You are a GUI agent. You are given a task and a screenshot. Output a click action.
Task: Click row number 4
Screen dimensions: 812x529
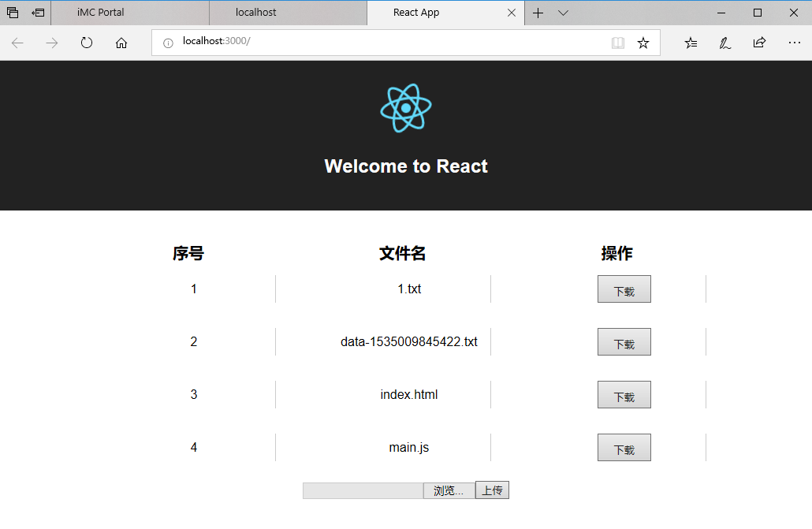coord(194,448)
